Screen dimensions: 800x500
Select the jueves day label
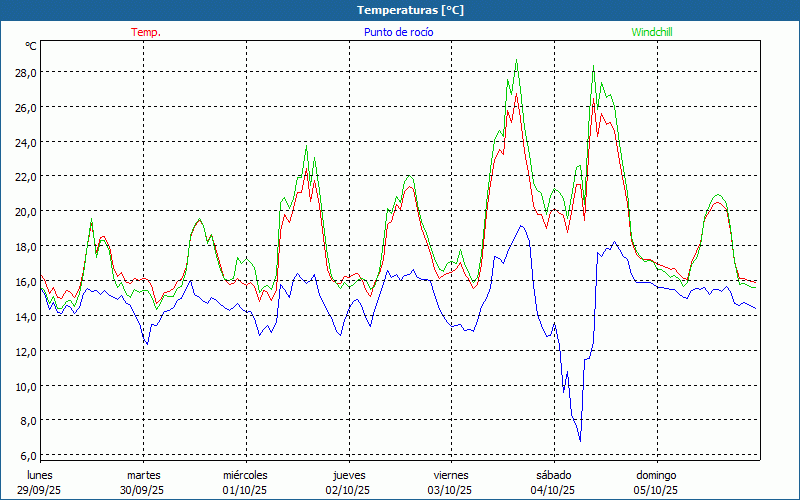(x=349, y=475)
